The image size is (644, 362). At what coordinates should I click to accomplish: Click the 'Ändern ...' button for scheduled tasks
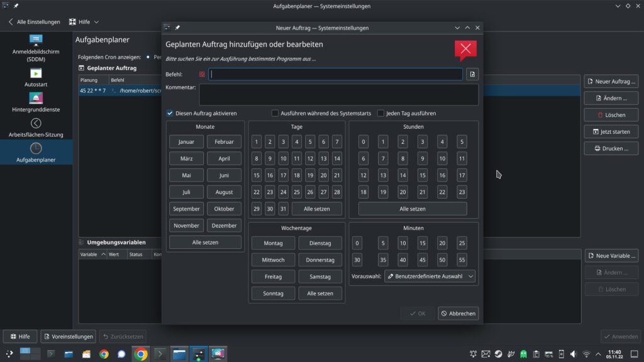611,98
